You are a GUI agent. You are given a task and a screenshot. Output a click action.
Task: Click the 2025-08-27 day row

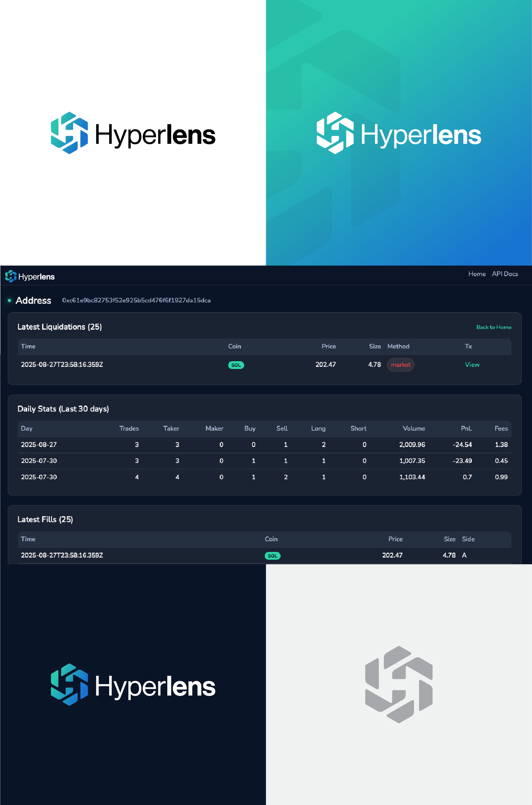(x=264, y=445)
